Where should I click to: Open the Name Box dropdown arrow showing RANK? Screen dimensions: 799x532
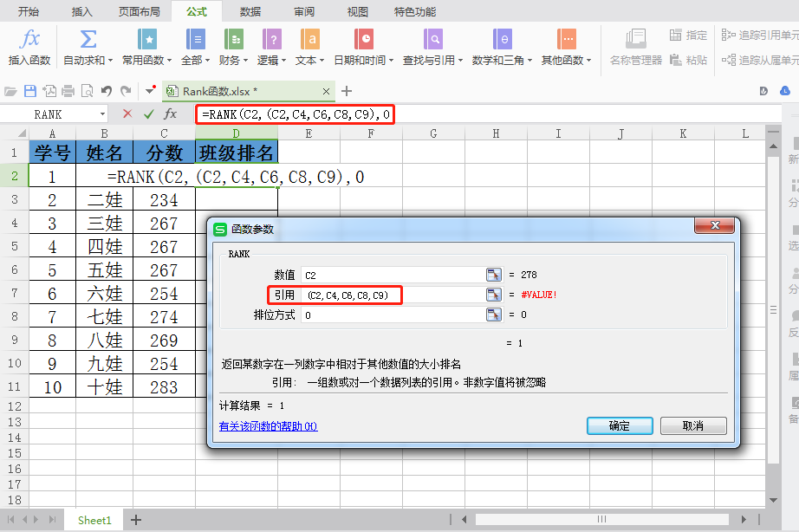click(102, 114)
